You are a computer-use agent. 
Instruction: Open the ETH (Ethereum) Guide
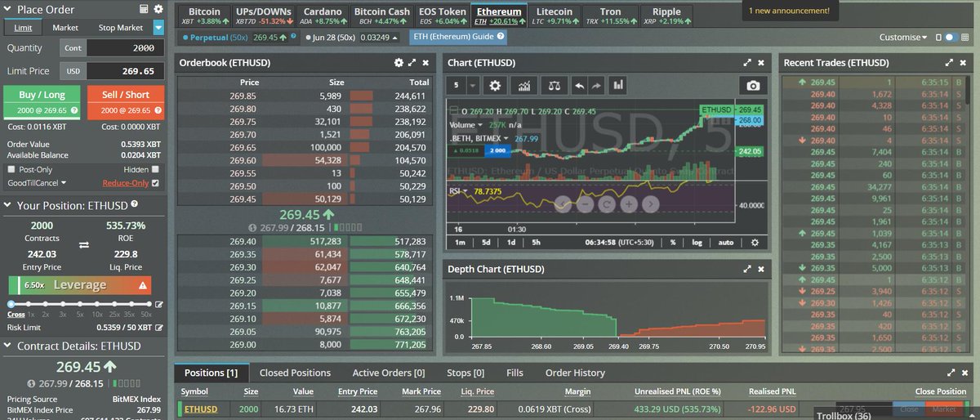click(x=457, y=38)
